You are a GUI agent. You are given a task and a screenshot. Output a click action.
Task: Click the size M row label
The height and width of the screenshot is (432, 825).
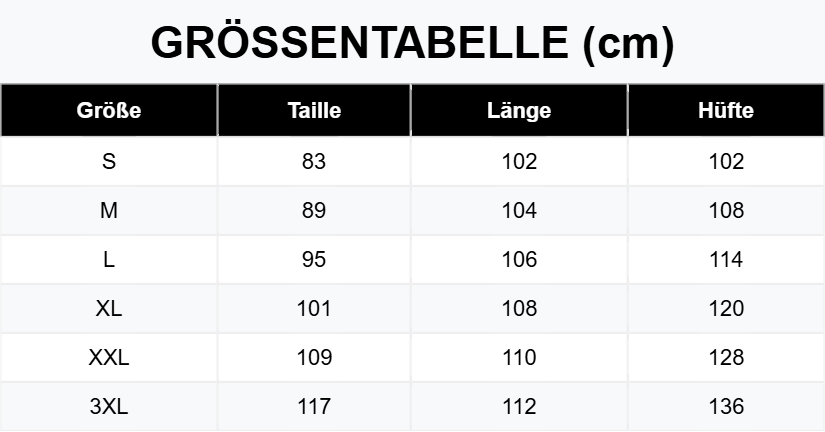tap(109, 210)
